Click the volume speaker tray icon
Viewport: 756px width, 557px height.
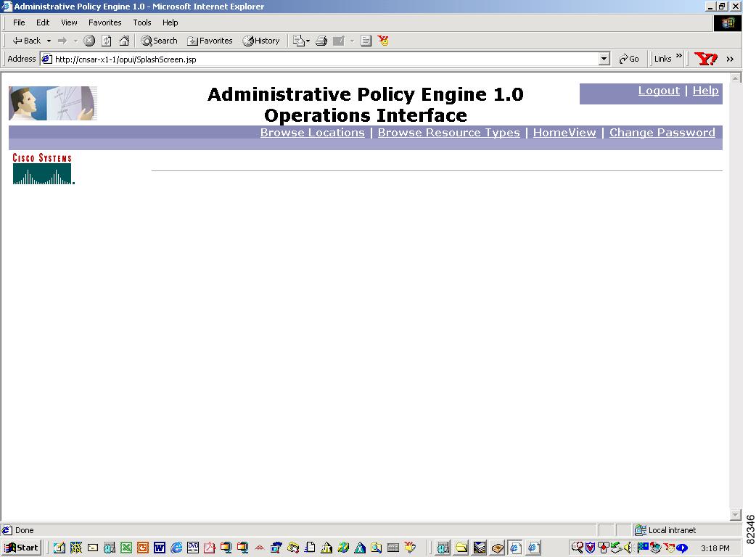[628, 548]
